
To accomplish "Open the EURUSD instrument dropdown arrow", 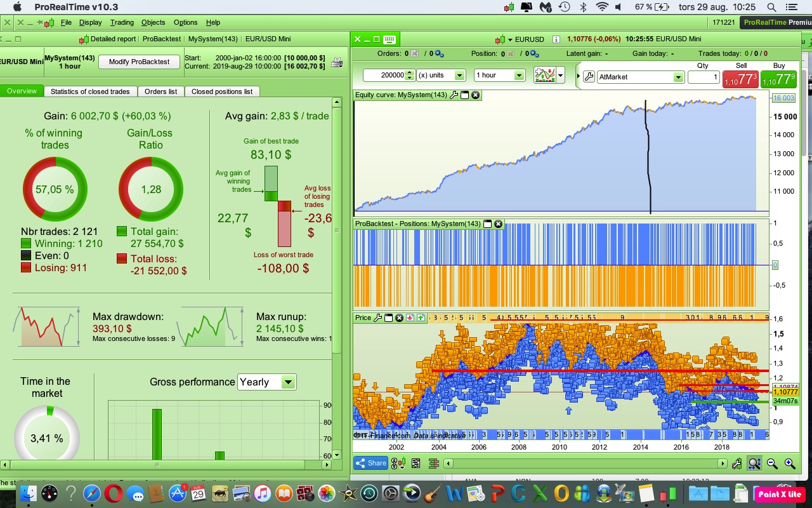I will [x=511, y=39].
